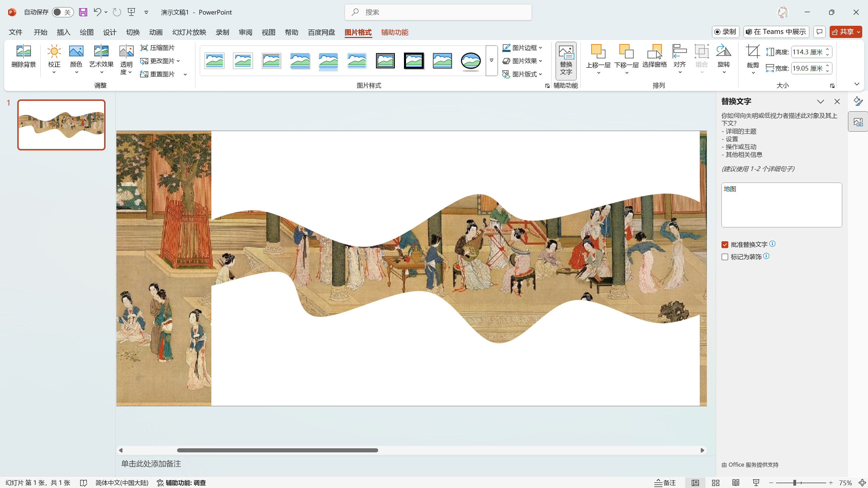The height and width of the screenshot is (488, 868).
Task: Click Bring Forward (上移一层)
Action: pos(598,59)
